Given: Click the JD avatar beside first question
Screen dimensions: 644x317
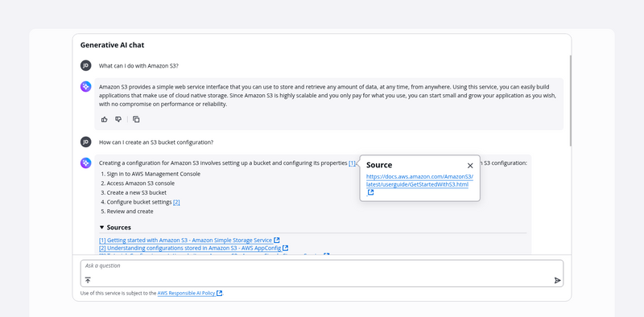Looking at the screenshot, I should click(x=86, y=65).
